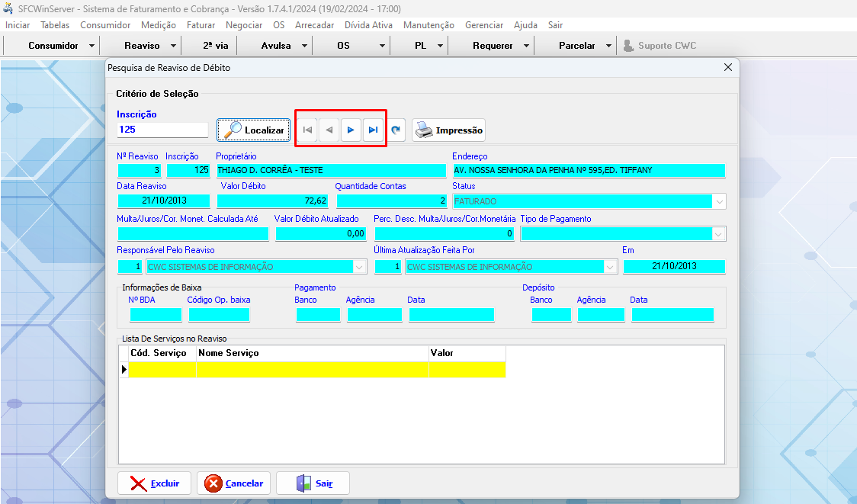Open the Parcelar toolbar dropdown arrow
Viewport: 857px width, 504px height.
608,46
